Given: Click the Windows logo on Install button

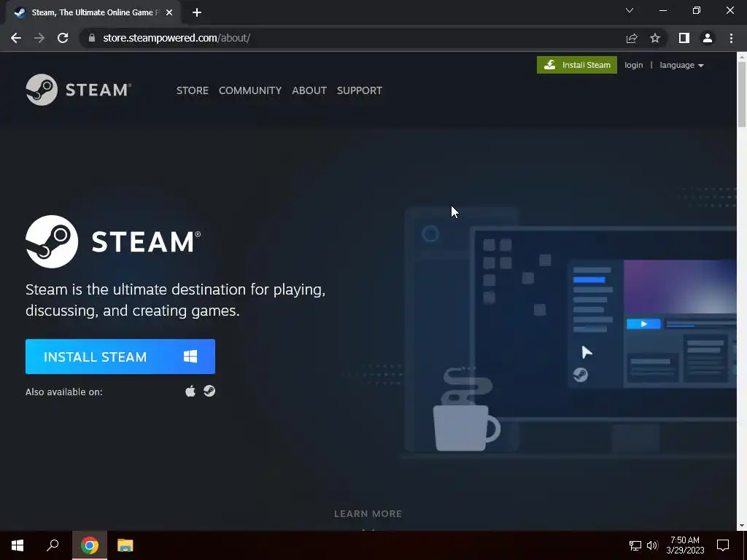Looking at the screenshot, I should pyautogui.click(x=190, y=357).
